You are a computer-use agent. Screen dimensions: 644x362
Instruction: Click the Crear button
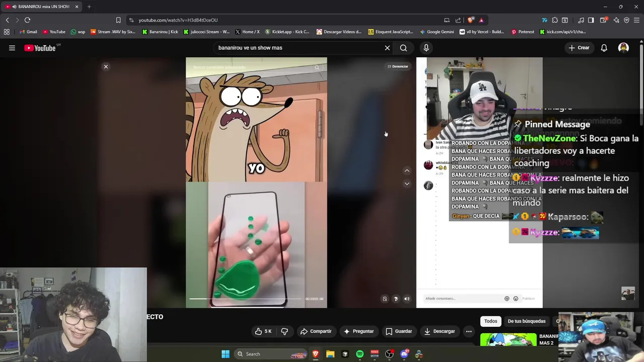click(579, 48)
